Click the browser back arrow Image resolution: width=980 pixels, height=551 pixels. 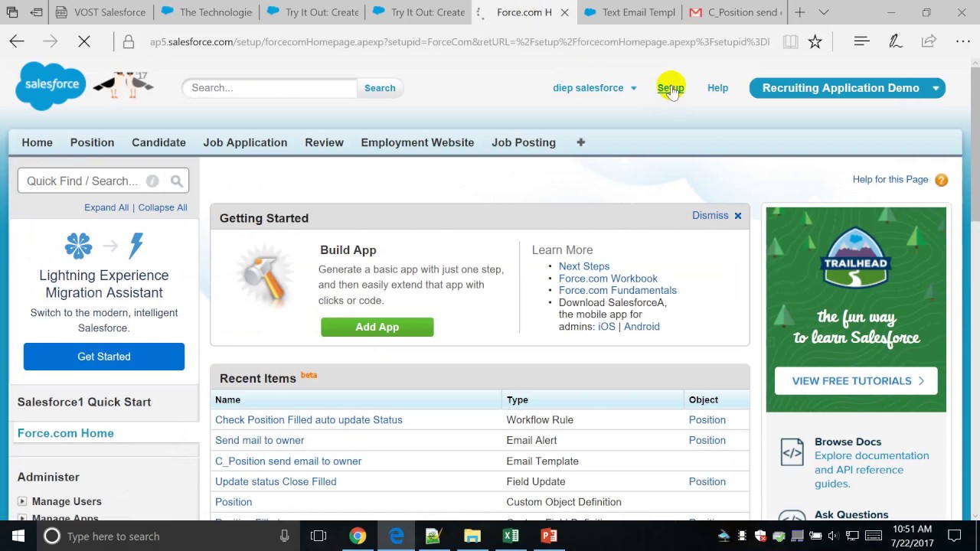click(x=17, y=42)
